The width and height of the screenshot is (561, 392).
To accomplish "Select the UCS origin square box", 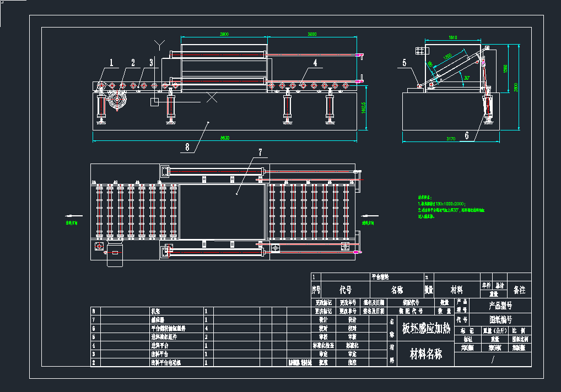I will 156,102.
